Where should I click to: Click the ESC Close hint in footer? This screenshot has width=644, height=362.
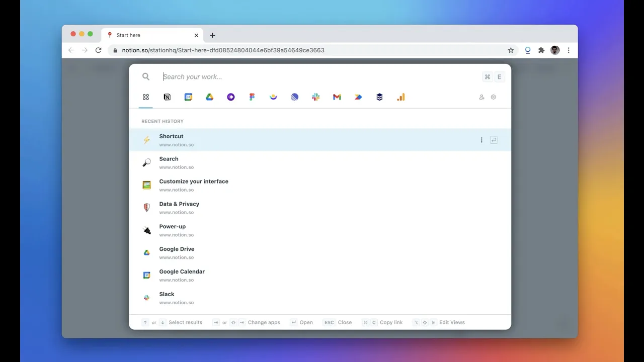338,322
